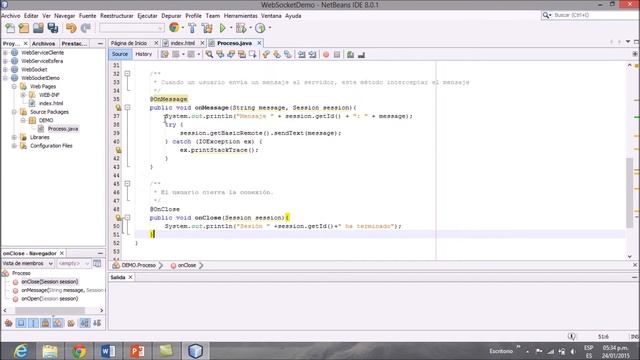Toggle Sort by Source in Navigator
Screen dimensions: 640x360
point(97,323)
